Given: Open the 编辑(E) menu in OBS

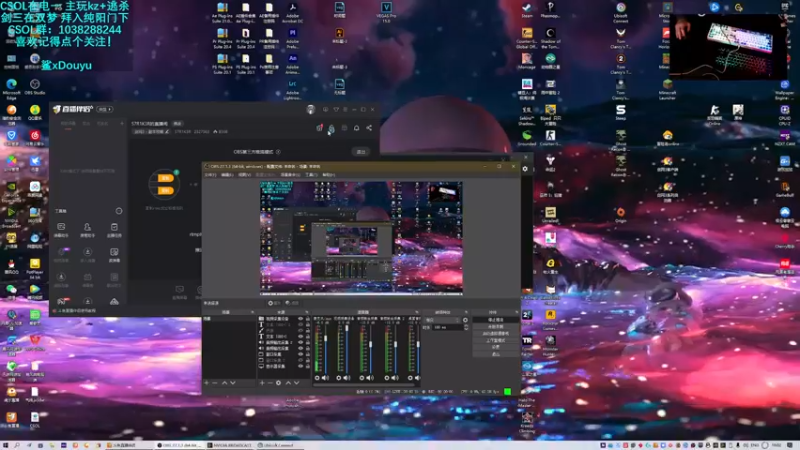Looking at the screenshot, I should tap(227, 175).
